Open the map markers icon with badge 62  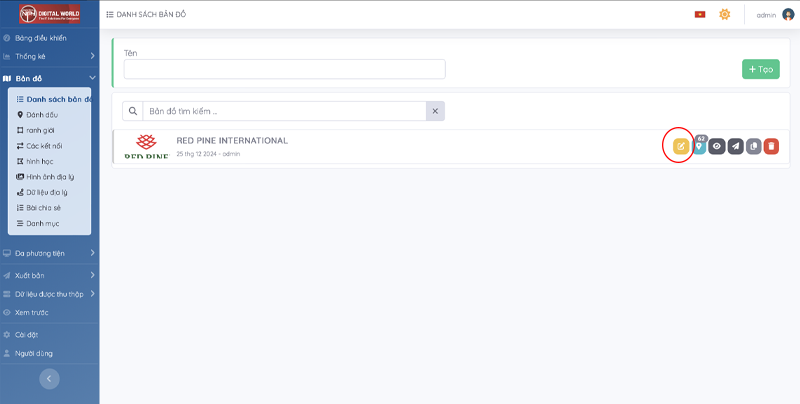click(699, 147)
